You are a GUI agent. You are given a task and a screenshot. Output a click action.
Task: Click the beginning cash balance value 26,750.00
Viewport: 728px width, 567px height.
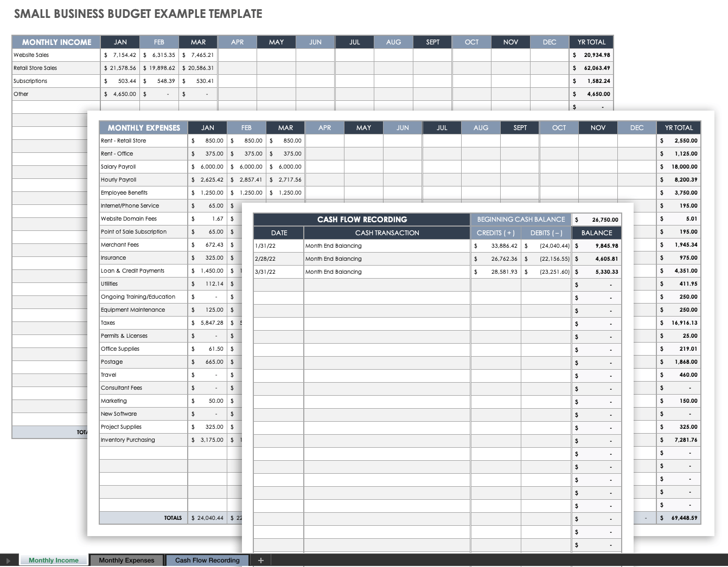pyautogui.click(x=597, y=220)
